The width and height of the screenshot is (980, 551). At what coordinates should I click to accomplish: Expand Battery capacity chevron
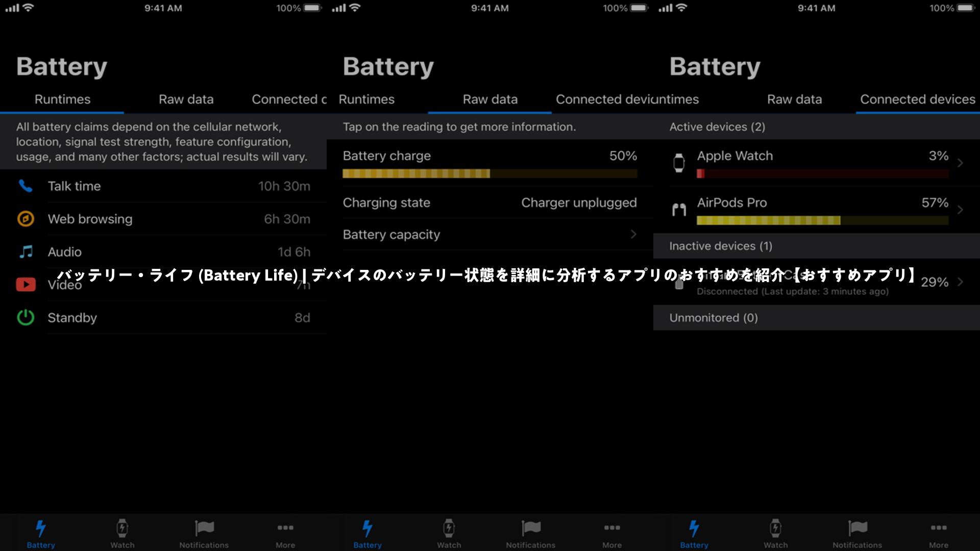click(633, 234)
